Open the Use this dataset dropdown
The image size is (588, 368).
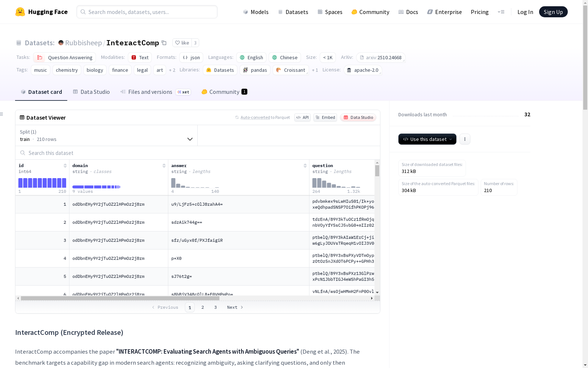point(427,139)
